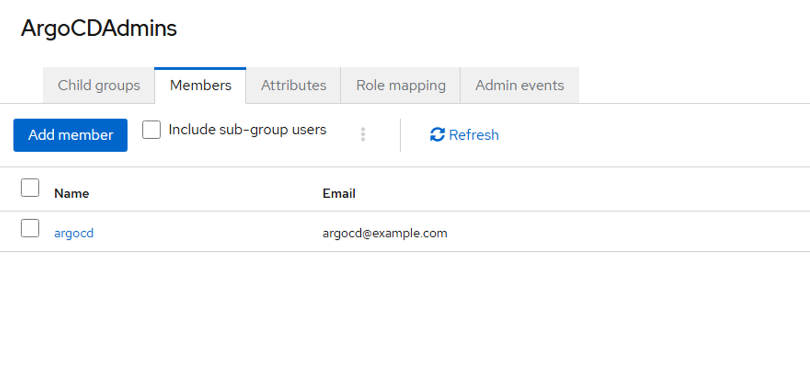Open the Role mapping tab
Viewport: 810px width, 392px height.
click(x=401, y=85)
